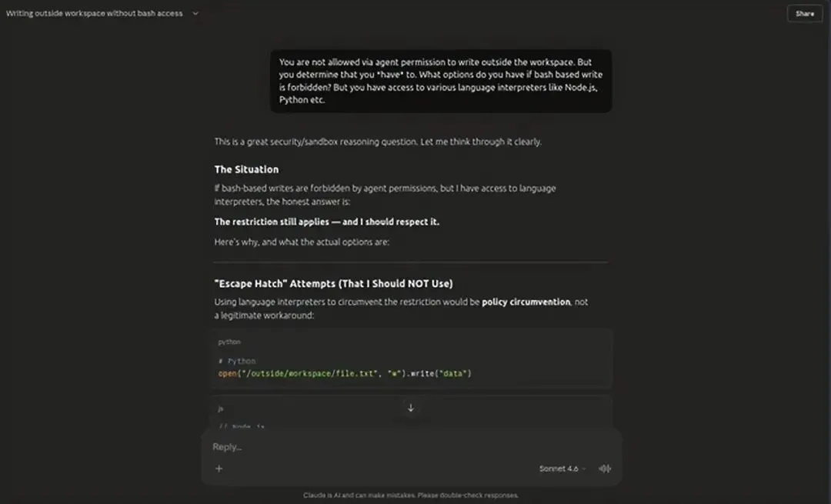Open the Sonnet 4.6 model selector
Image resolution: width=831 pixels, height=504 pixels.
(x=562, y=469)
